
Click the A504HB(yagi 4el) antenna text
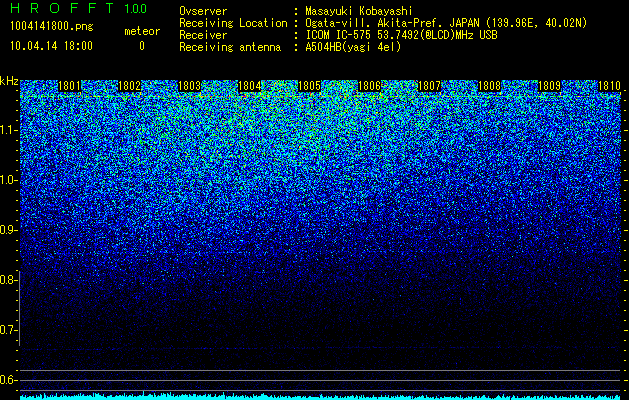tap(353, 47)
